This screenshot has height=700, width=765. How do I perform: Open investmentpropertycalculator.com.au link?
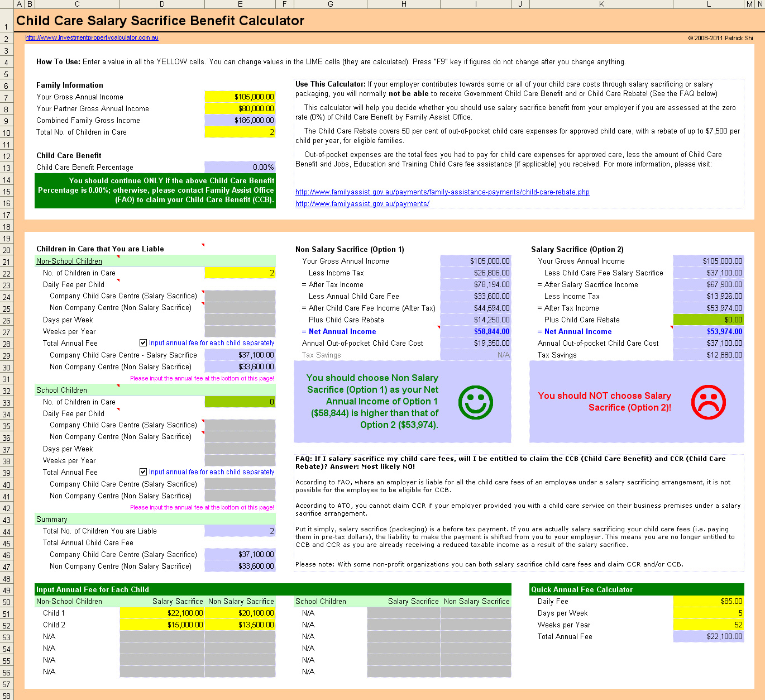92,38
